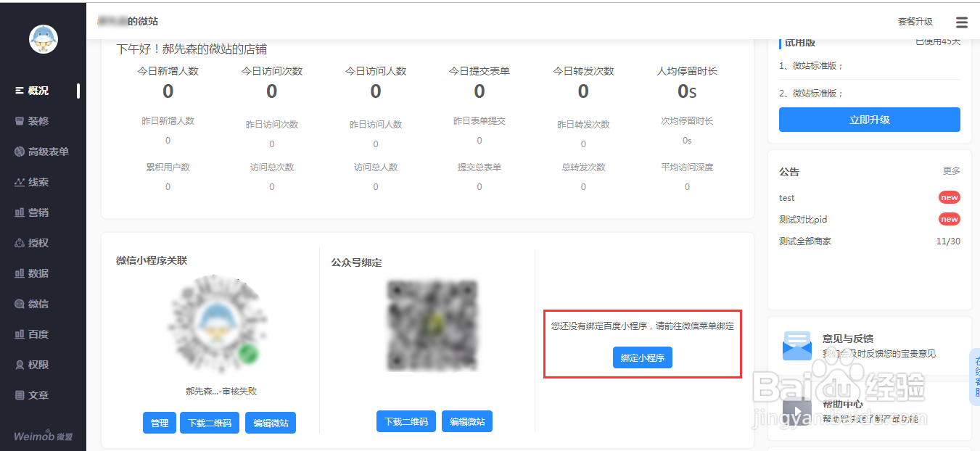Click the 帮助中心 video play icon

796,412
